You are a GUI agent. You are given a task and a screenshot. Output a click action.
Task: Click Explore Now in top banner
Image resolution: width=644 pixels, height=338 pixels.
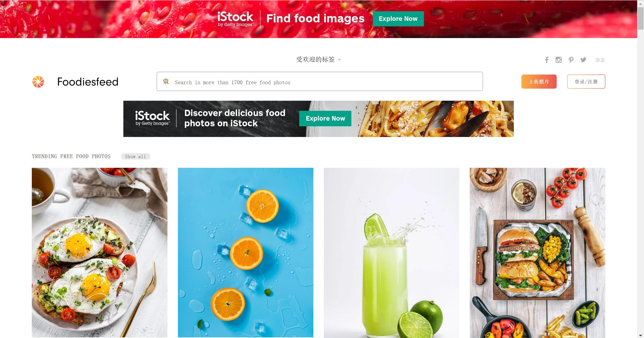[x=398, y=19]
